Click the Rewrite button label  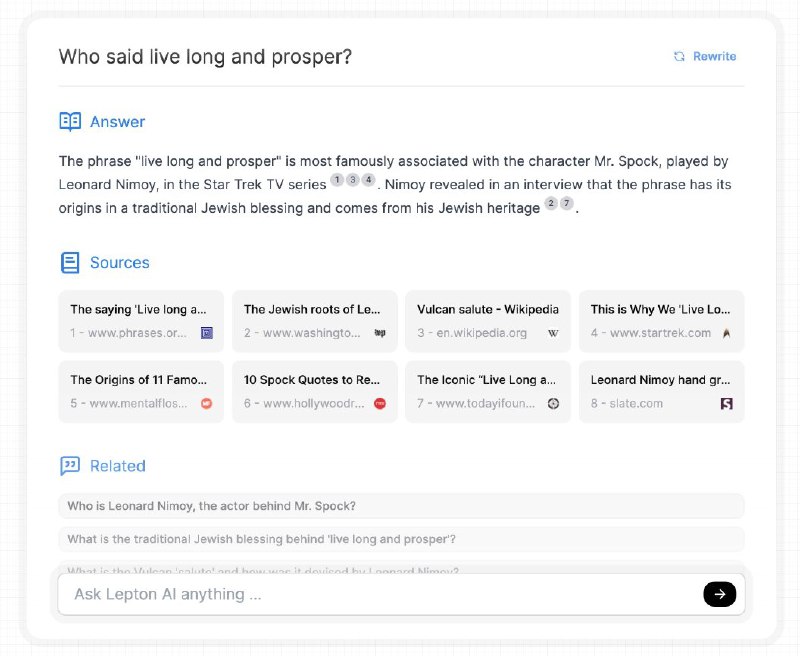pos(715,57)
